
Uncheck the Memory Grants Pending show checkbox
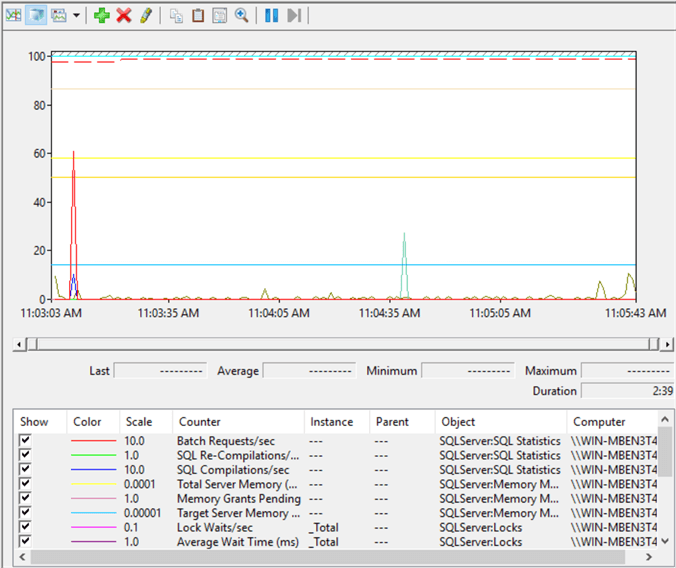click(25, 498)
